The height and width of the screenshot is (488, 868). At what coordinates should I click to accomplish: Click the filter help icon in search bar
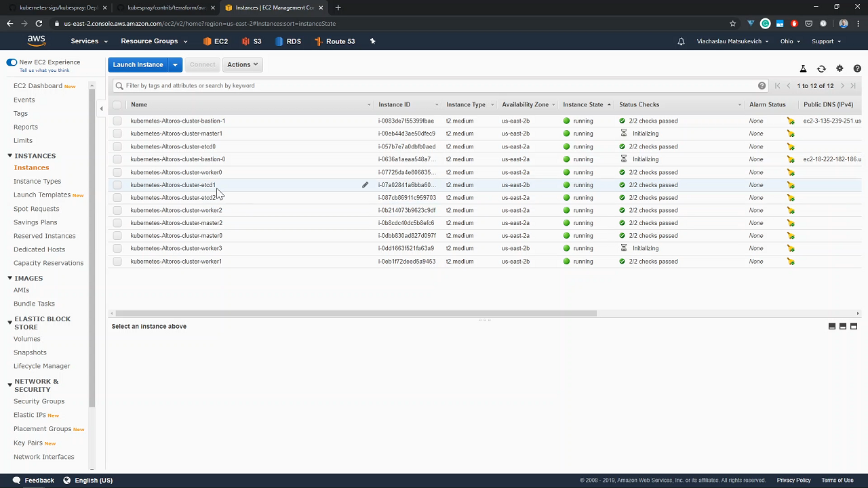[762, 85]
